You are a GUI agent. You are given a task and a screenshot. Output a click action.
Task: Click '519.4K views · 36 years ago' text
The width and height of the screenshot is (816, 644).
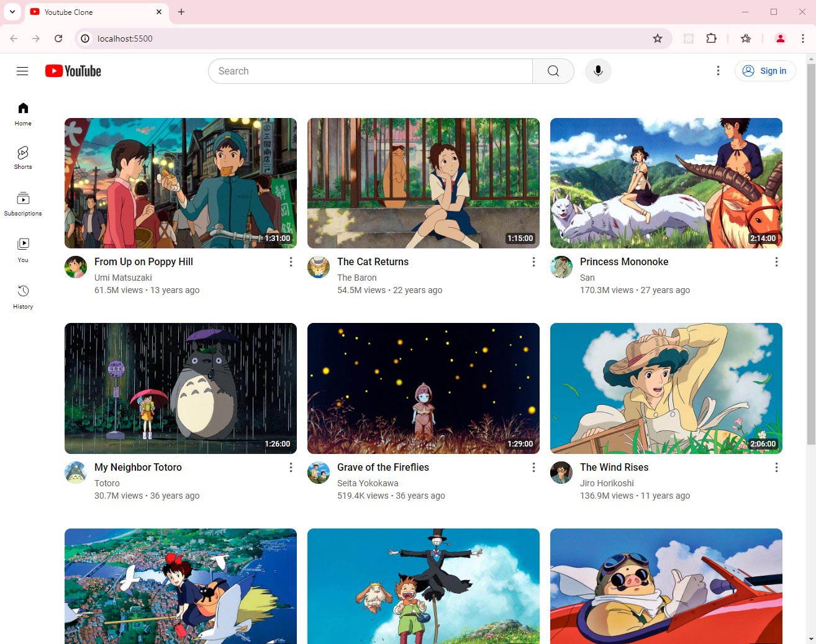[x=391, y=496]
